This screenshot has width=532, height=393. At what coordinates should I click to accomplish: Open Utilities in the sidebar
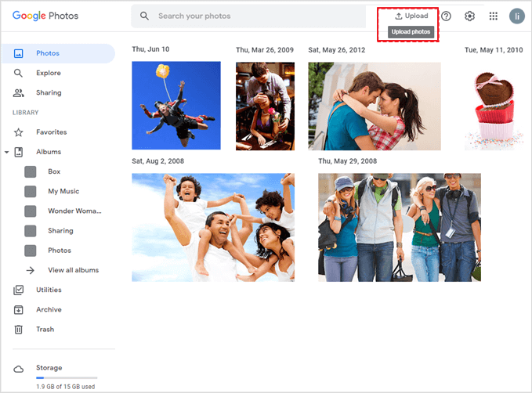49,290
